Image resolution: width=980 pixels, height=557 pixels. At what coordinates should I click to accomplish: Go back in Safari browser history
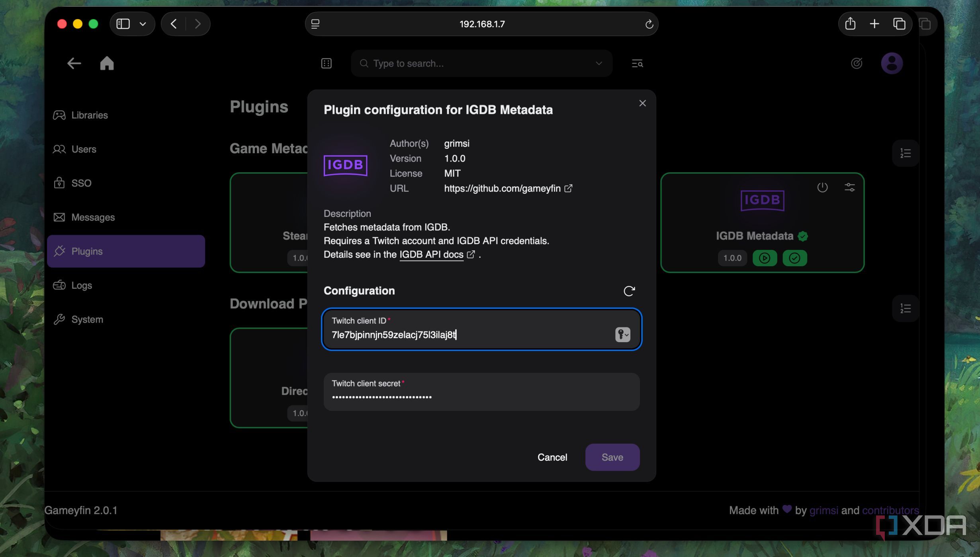point(174,24)
